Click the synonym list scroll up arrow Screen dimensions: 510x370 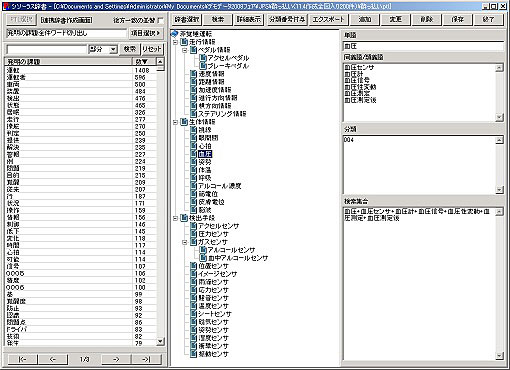click(x=499, y=68)
